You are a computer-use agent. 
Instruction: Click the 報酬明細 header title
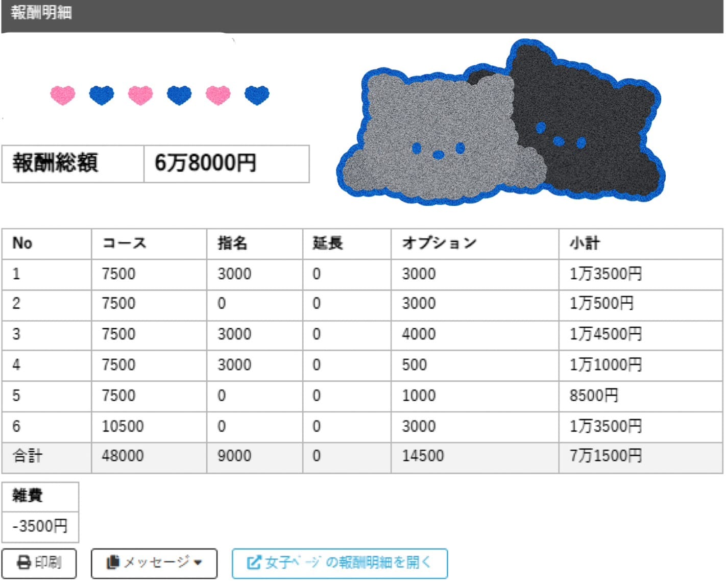point(41,12)
